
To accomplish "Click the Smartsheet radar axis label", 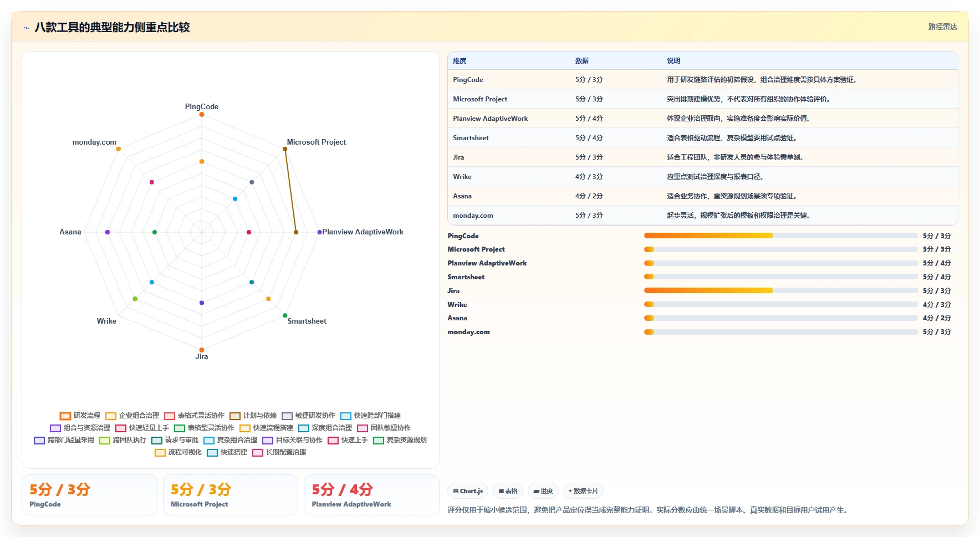I will coord(307,321).
